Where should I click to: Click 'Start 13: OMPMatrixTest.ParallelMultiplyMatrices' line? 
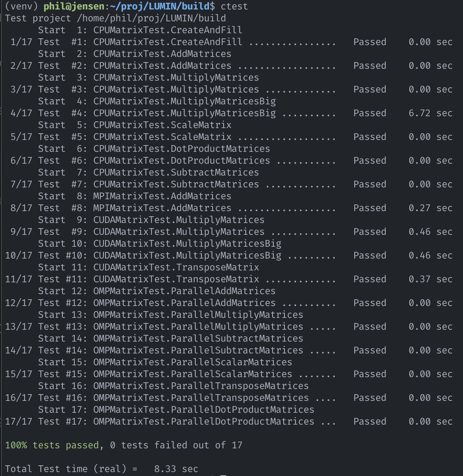[171, 315]
